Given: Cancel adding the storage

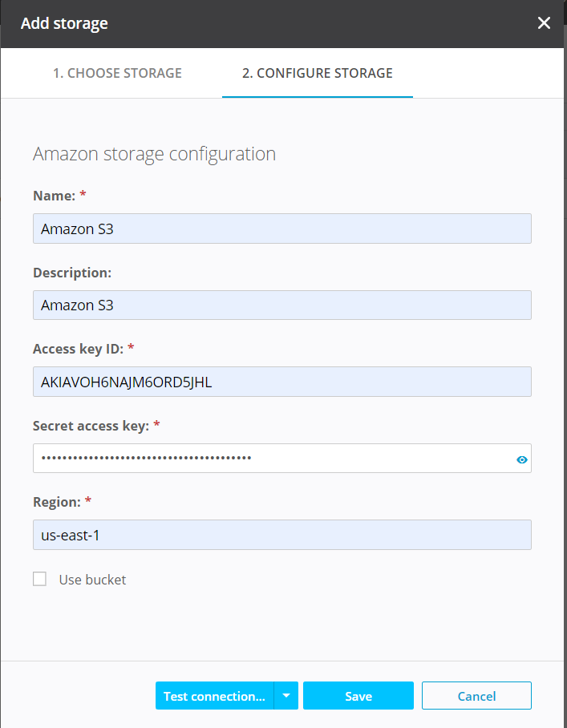Looking at the screenshot, I should (x=476, y=696).
